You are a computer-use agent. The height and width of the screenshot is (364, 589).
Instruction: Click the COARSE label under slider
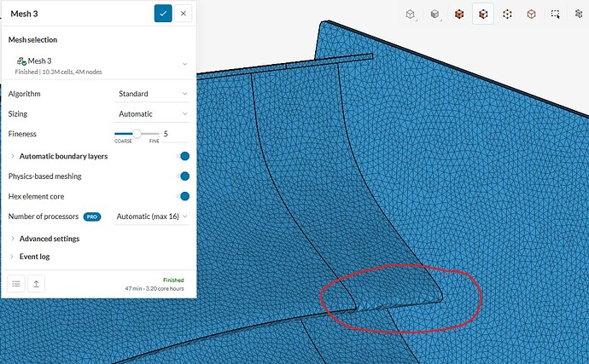(x=123, y=142)
